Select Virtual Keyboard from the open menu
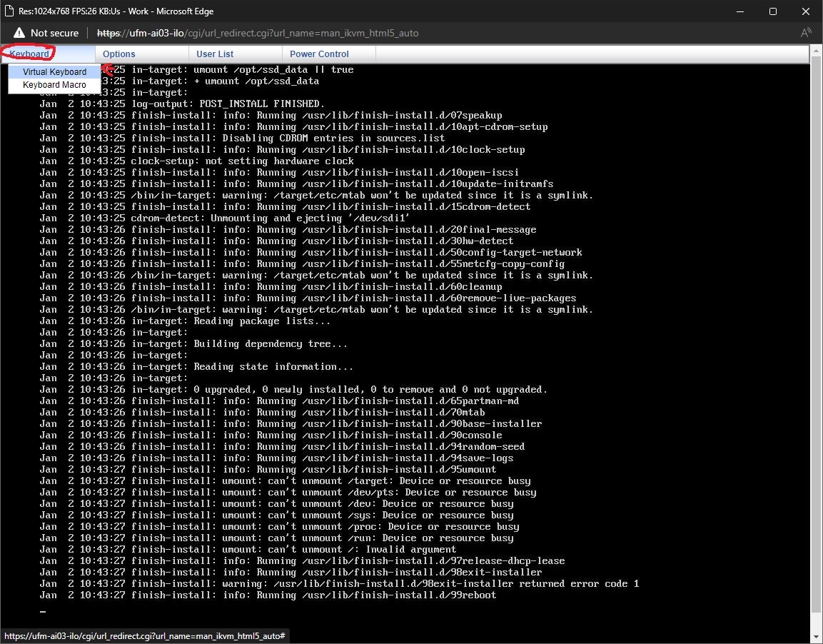This screenshot has height=644, width=823. click(x=54, y=71)
